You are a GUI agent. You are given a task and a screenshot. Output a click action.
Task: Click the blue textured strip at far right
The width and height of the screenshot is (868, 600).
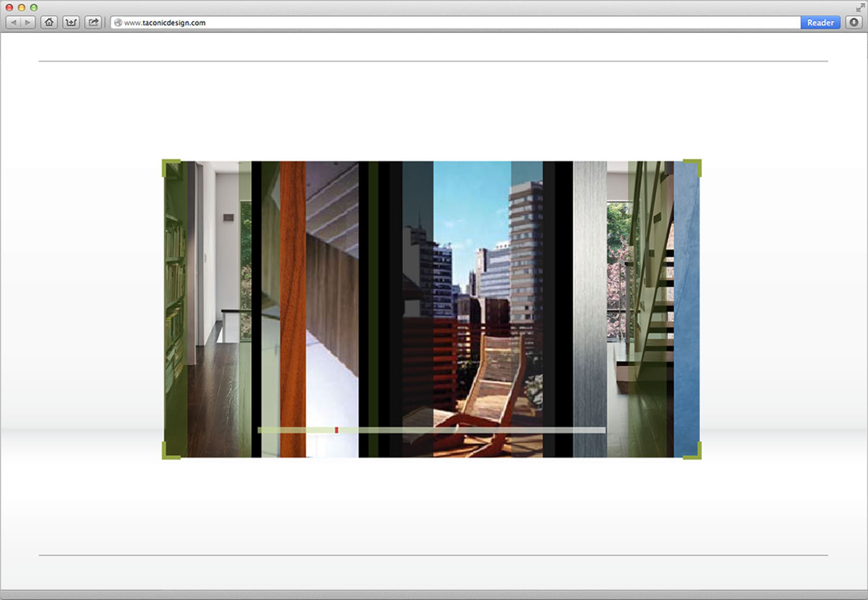(686, 289)
